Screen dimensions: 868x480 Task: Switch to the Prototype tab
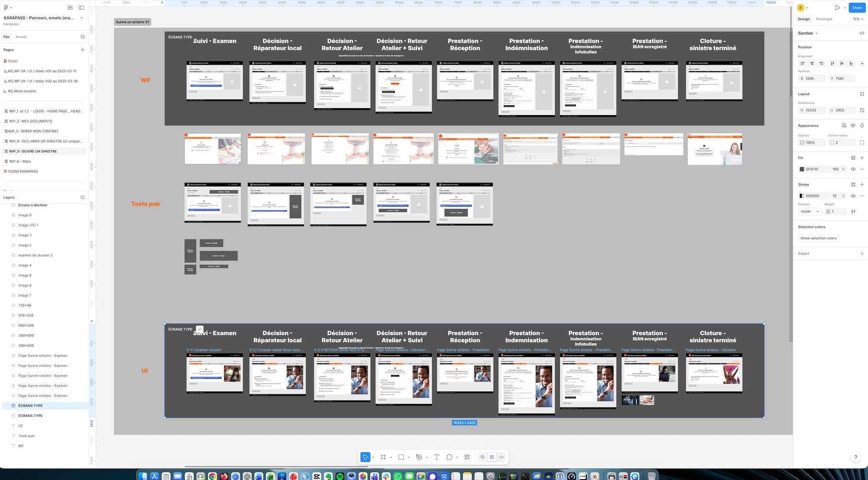point(824,19)
